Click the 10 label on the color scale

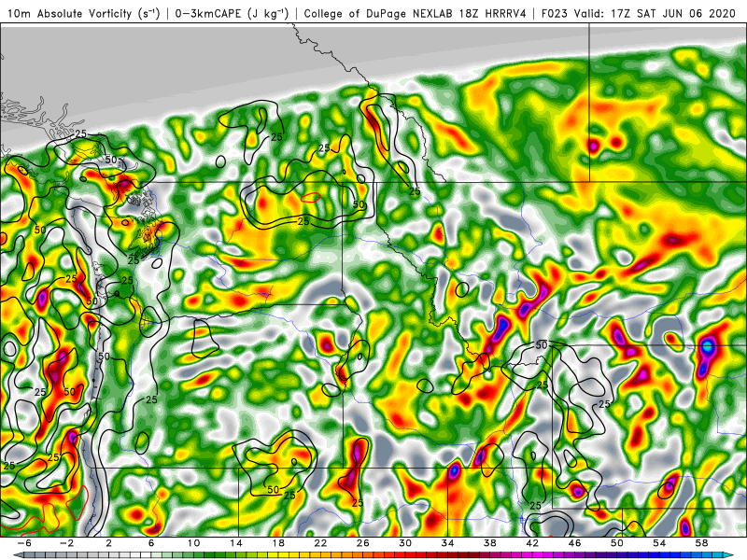193,543
